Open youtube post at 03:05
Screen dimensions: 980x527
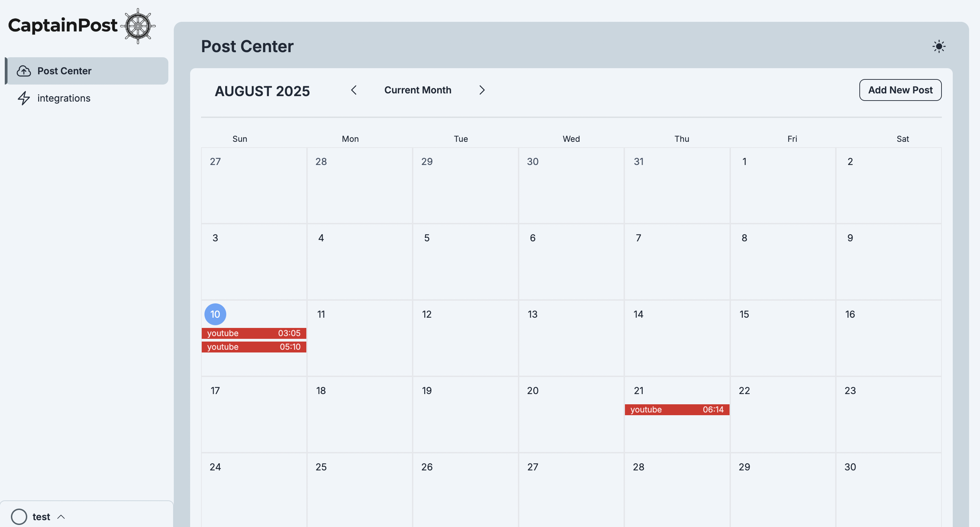254,333
